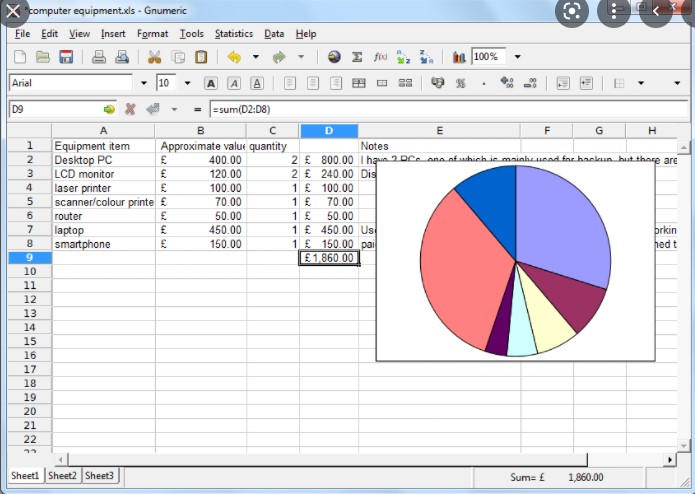Toggle center text alignment
This screenshot has height=494, width=695.
pyautogui.click(x=313, y=83)
